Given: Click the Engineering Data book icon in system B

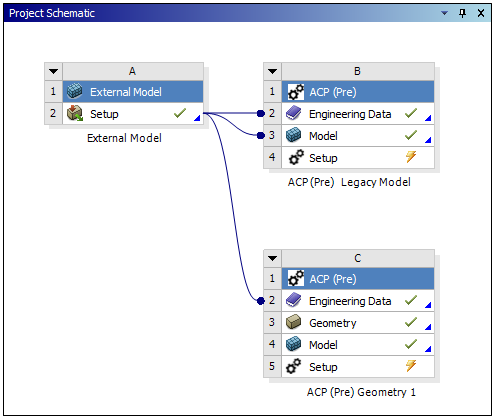Looking at the screenshot, I should pyautogui.click(x=294, y=113).
